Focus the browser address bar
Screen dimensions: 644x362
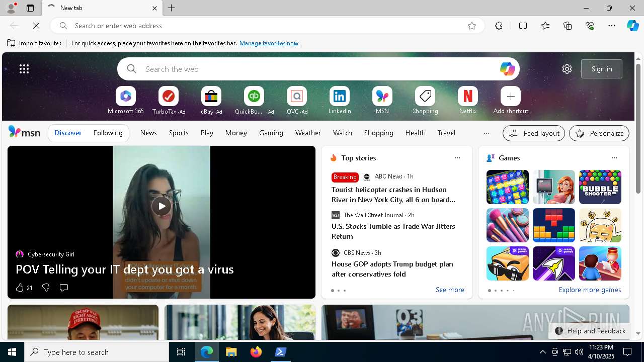267,26
